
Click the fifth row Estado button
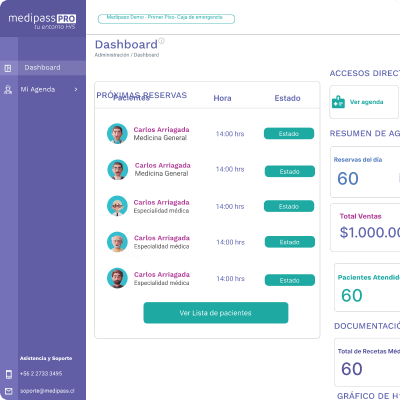[290, 280]
